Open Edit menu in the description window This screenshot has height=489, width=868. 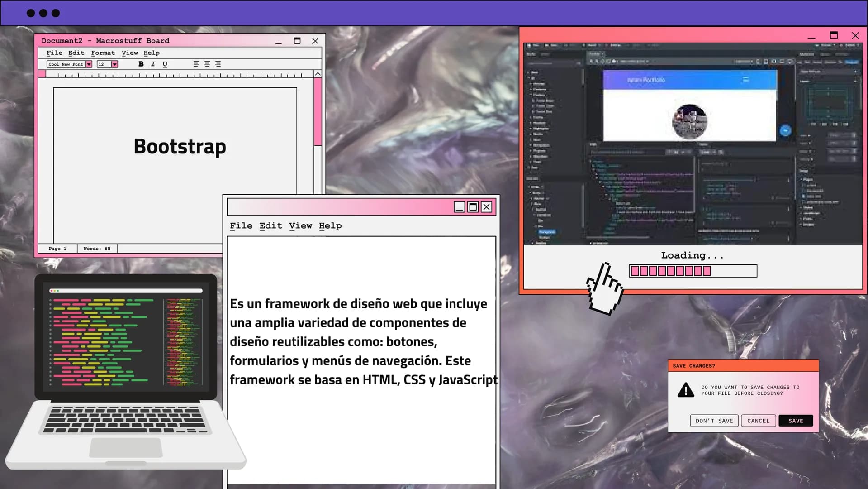point(270,225)
